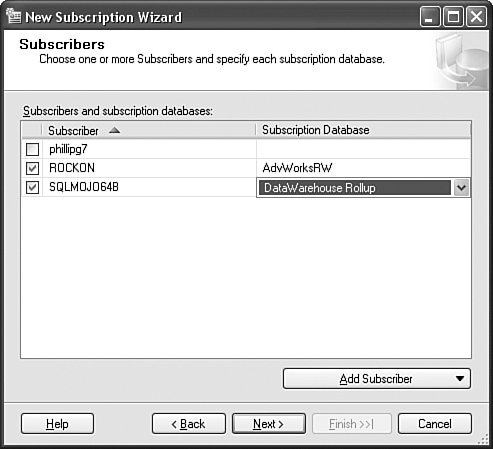The image size is (493, 449).
Task: Close the New Subscription Wizard window
Action: point(476,16)
